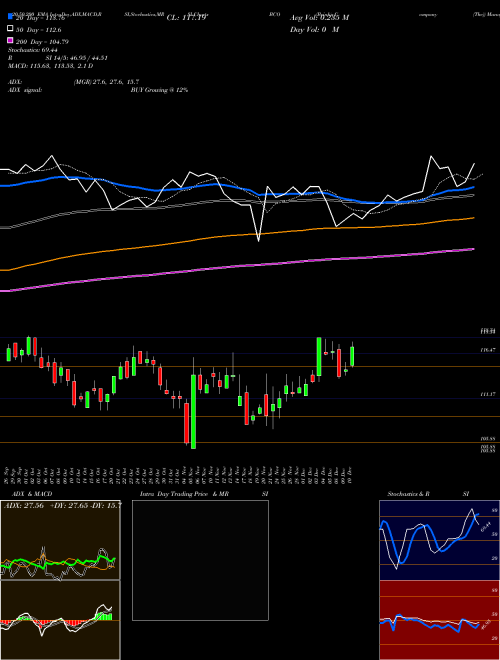Screen dimensions: 500x660
Task: Click the 'BUY Growing @ 12%' signal text
Action: [159, 90]
